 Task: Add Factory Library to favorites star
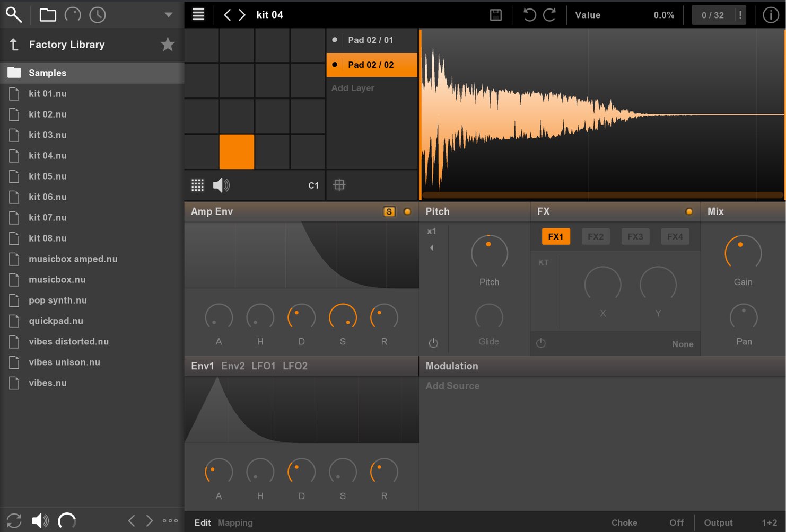[168, 45]
